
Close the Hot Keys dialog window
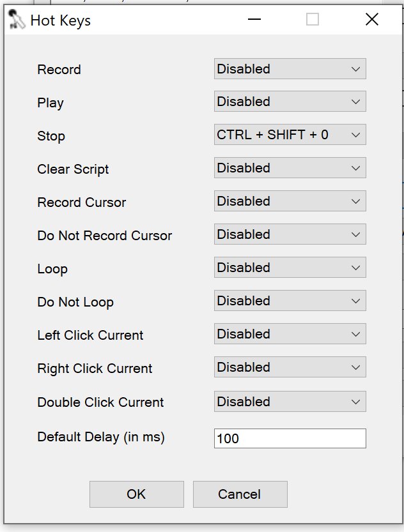click(372, 20)
